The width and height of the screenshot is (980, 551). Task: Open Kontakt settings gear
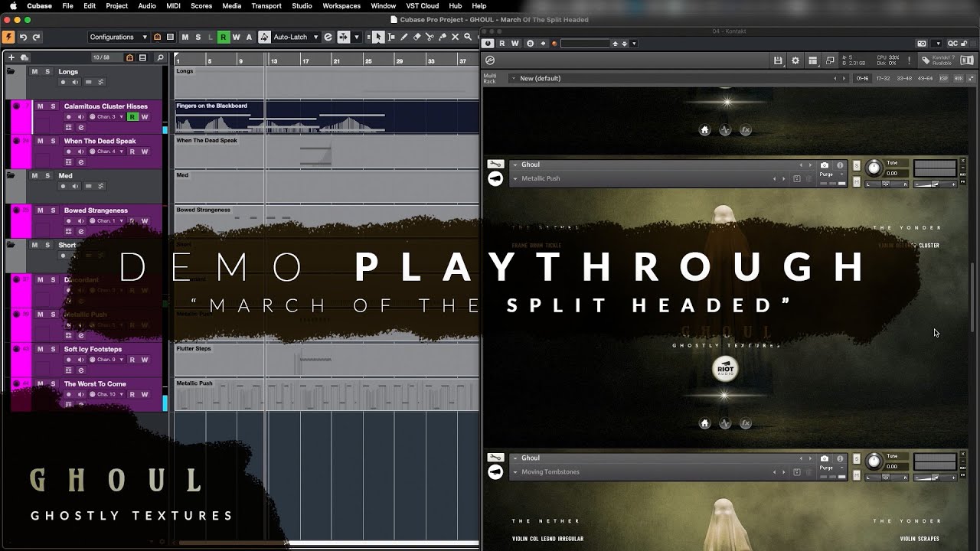click(795, 60)
